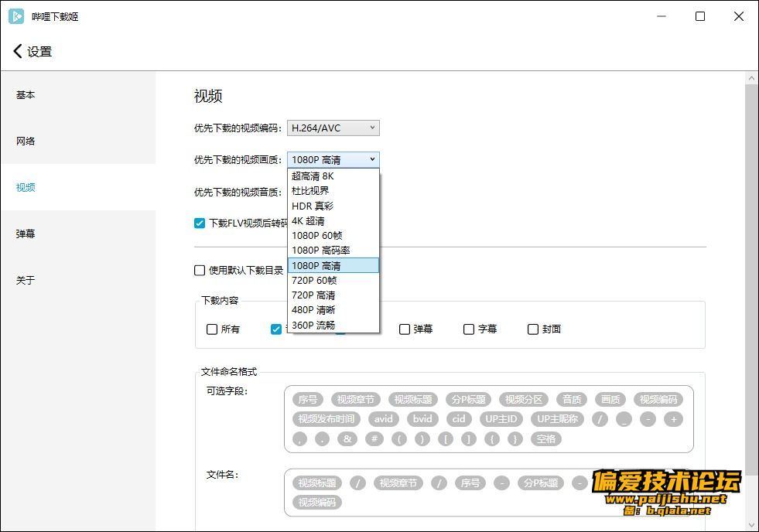Check the 封面 download checkbox

pyautogui.click(x=533, y=329)
